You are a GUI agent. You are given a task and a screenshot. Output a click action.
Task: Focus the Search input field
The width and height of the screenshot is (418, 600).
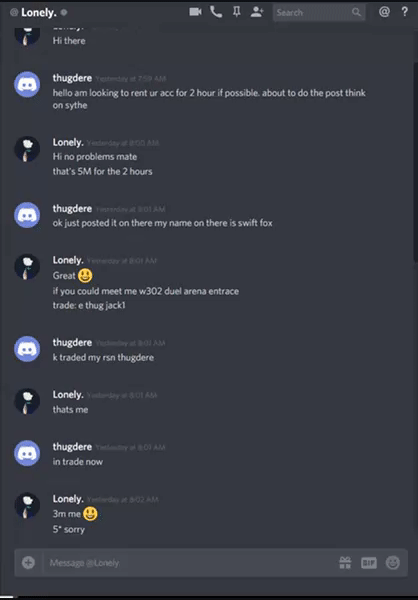[319, 13]
